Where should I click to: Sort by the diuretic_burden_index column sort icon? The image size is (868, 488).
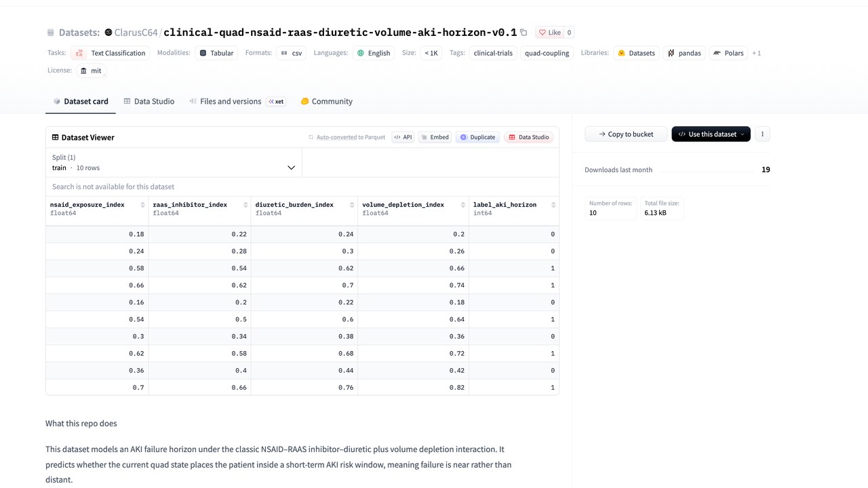(352, 205)
